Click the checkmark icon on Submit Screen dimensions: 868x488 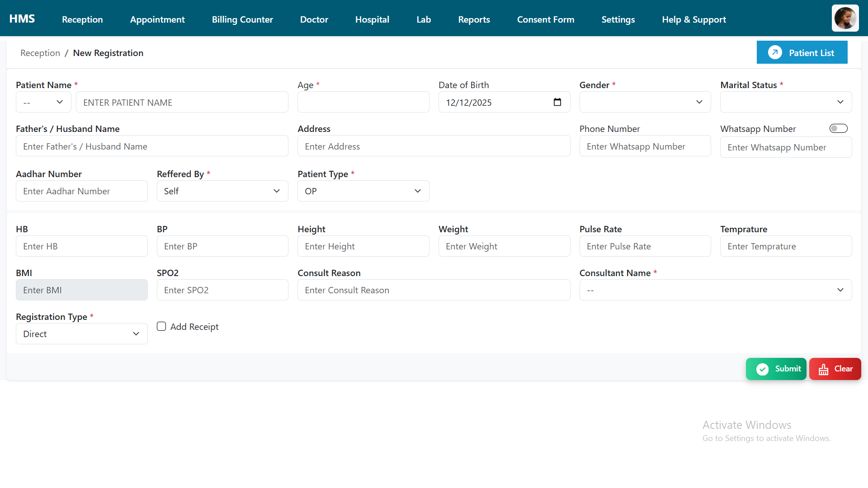[762, 369]
